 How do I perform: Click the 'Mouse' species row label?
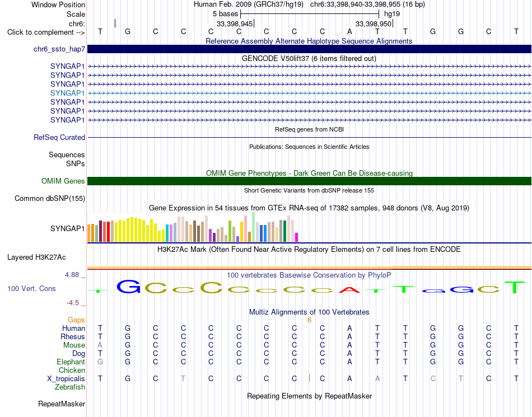(74, 345)
